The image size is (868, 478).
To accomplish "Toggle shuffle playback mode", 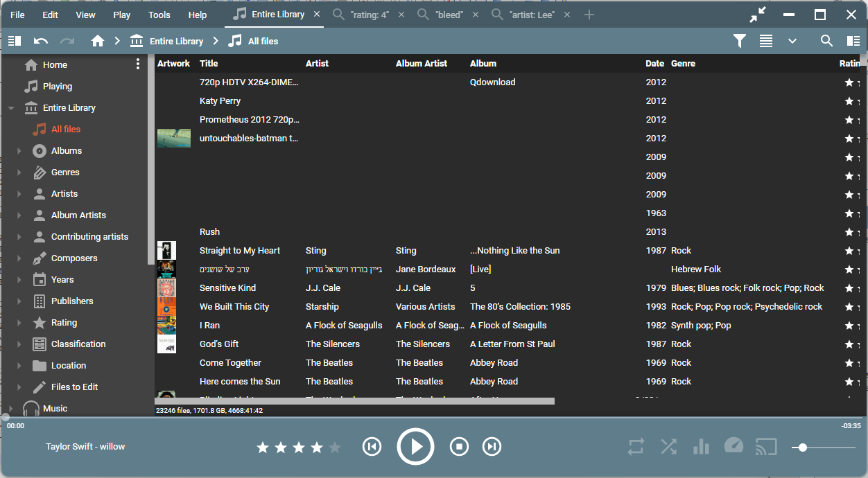I will click(668, 447).
